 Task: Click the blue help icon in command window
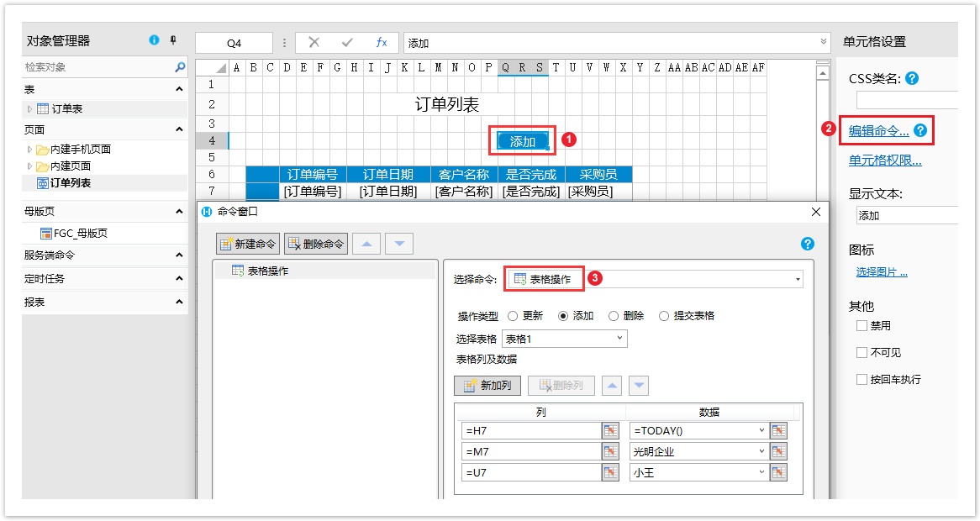pos(808,244)
